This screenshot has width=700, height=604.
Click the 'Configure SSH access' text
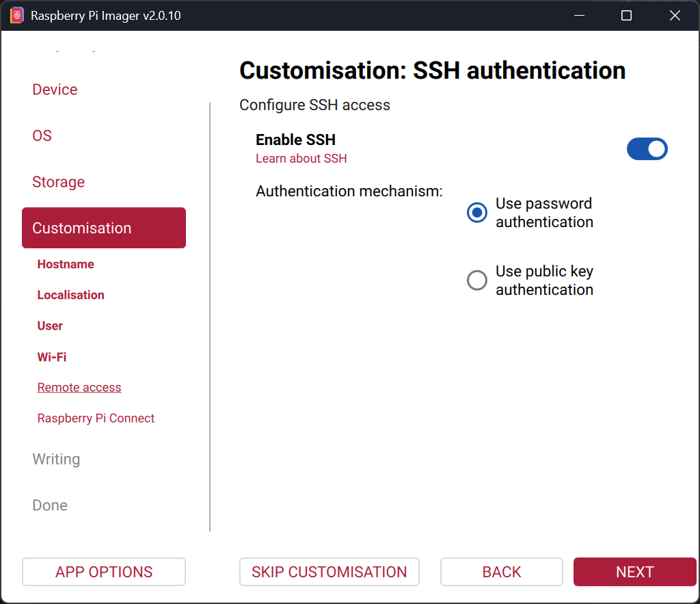coord(314,105)
